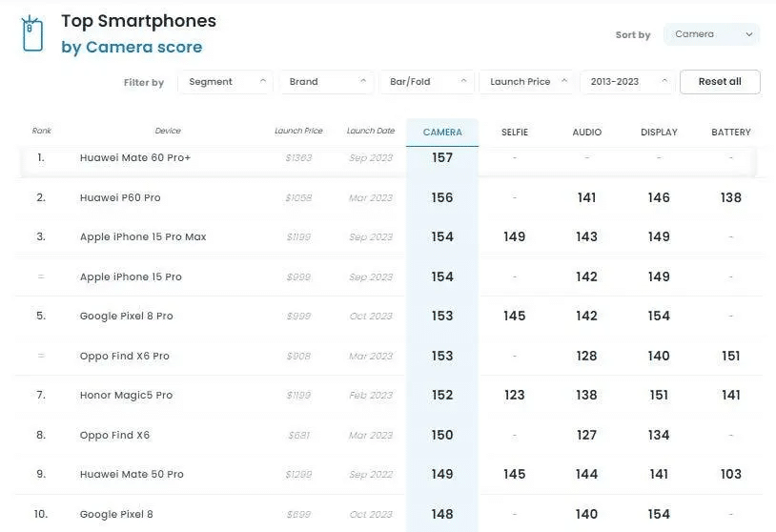The image size is (776, 532).
Task: Expand the Segment filter
Action: click(225, 82)
